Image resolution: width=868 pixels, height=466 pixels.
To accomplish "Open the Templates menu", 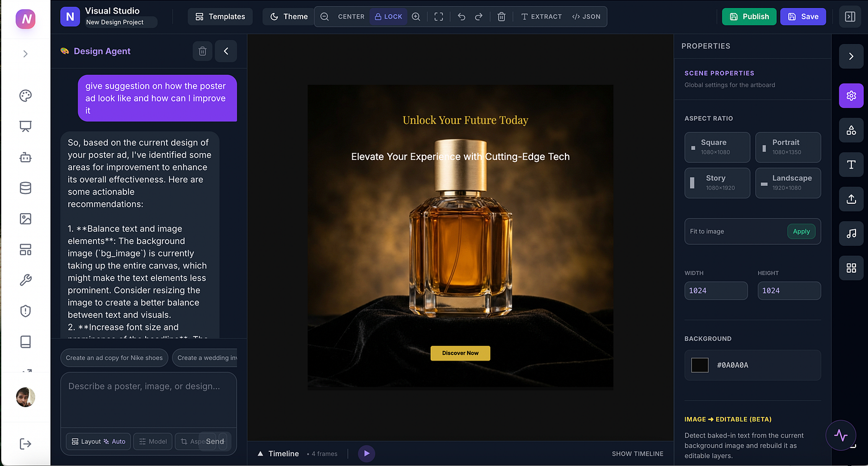I will click(x=220, y=17).
